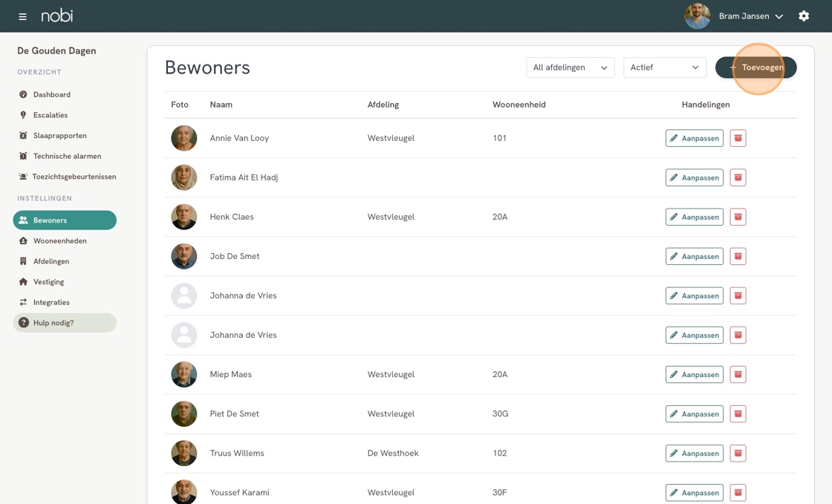The width and height of the screenshot is (832, 504).
Task: Click archive icon for Piet De Smet
Action: (x=738, y=413)
